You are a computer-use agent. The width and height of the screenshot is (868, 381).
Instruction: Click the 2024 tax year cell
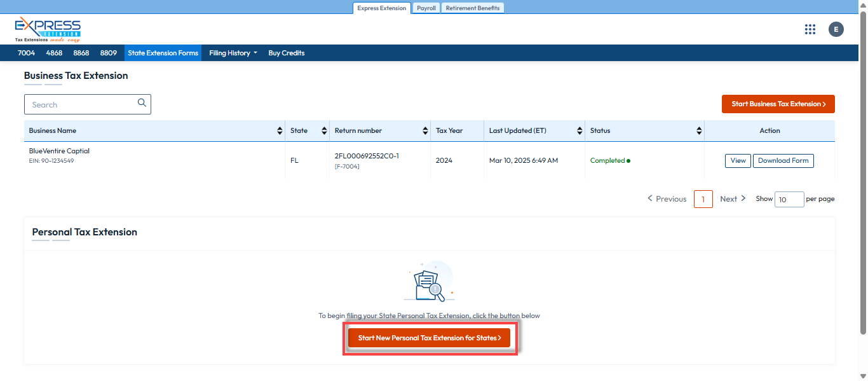[444, 160]
